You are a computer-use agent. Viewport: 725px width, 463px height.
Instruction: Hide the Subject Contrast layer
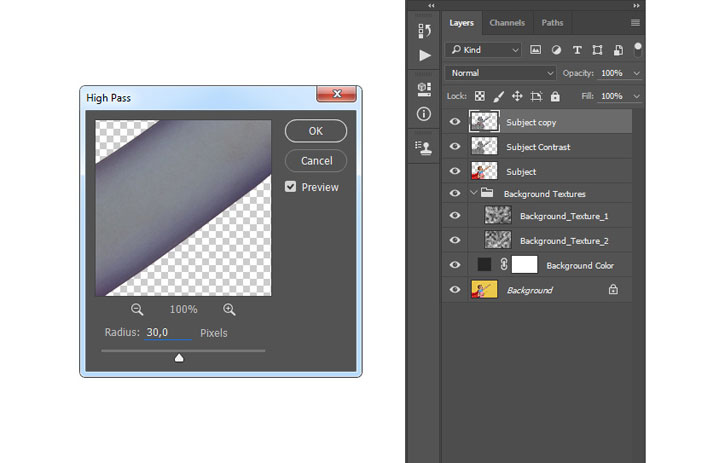tap(455, 146)
